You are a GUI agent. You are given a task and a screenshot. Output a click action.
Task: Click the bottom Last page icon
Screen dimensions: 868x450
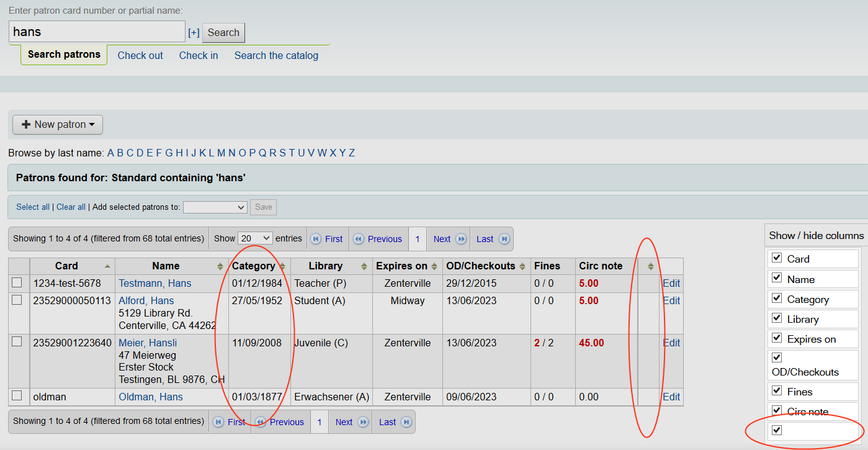(x=406, y=422)
